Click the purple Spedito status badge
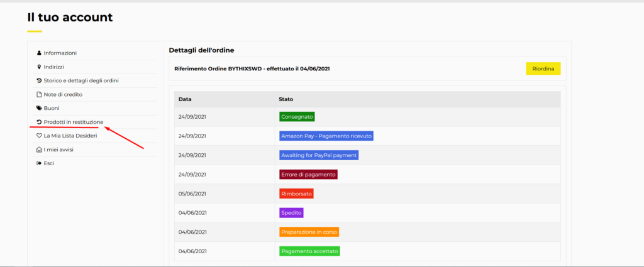The height and width of the screenshot is (267, 644). [x=291, y=213]
